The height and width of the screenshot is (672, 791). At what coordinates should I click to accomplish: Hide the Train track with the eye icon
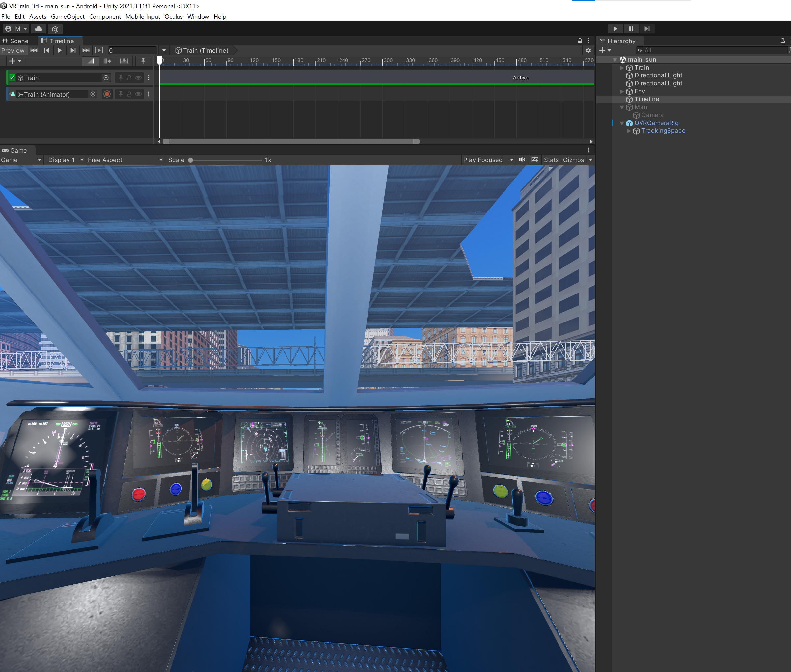138,78
